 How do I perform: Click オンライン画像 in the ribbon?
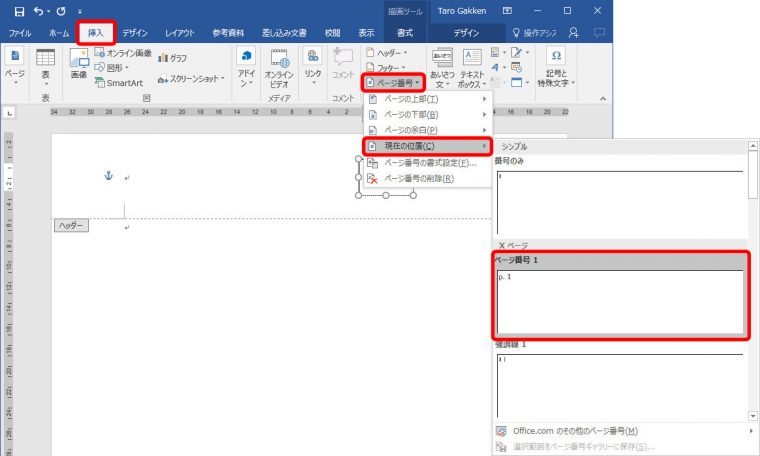point(124,53)
